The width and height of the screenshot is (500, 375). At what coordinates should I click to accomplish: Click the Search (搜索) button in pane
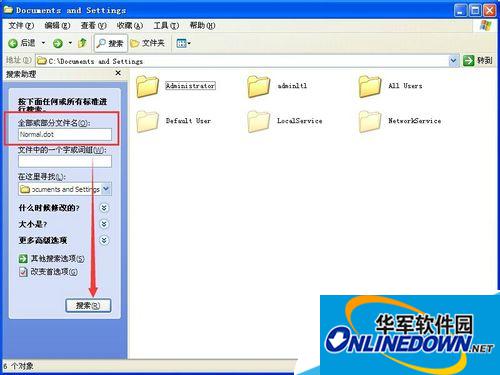pyautogui.click(x=88, y=305)
